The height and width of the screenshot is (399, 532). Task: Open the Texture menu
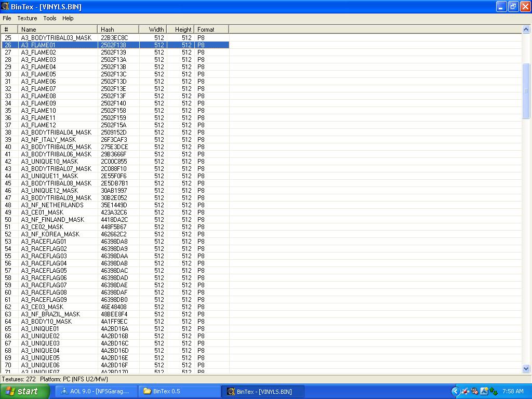pos(27,18)
